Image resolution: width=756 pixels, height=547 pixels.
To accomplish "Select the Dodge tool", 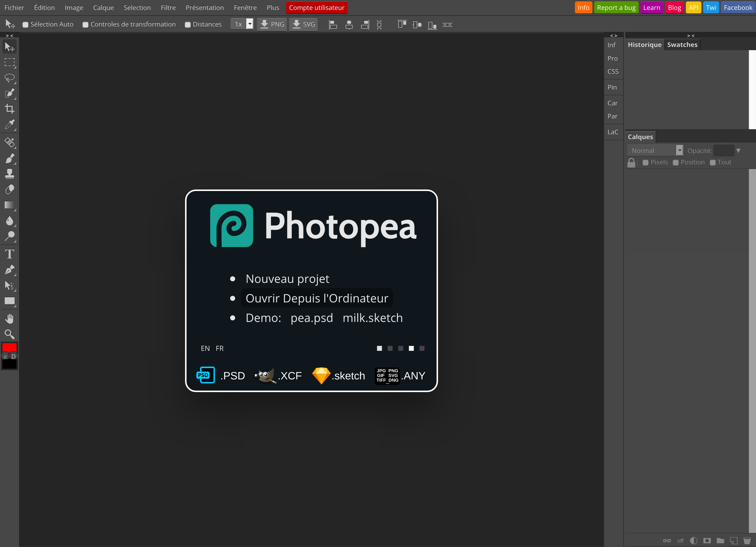I will point(10,236).
